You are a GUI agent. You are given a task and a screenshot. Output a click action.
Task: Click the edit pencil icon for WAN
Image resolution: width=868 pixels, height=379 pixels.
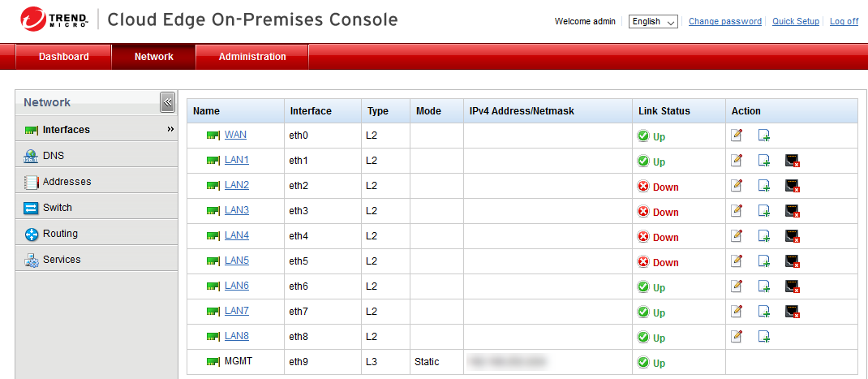click(x=737, y=136)
